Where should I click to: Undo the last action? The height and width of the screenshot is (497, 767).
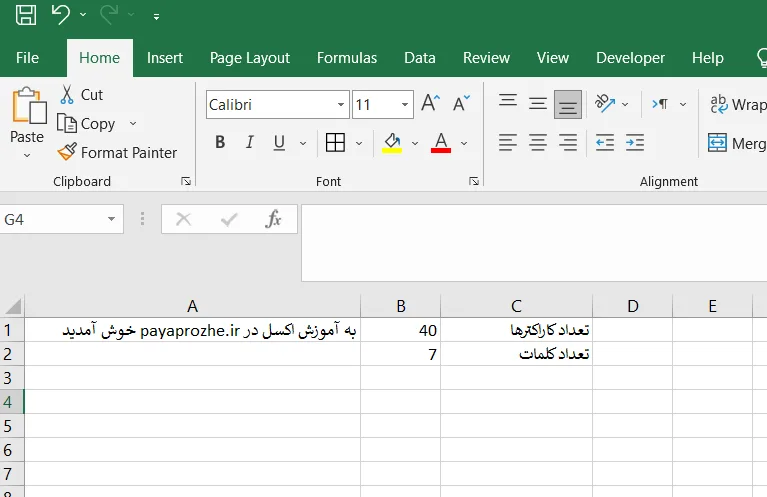tap(61, 15)
